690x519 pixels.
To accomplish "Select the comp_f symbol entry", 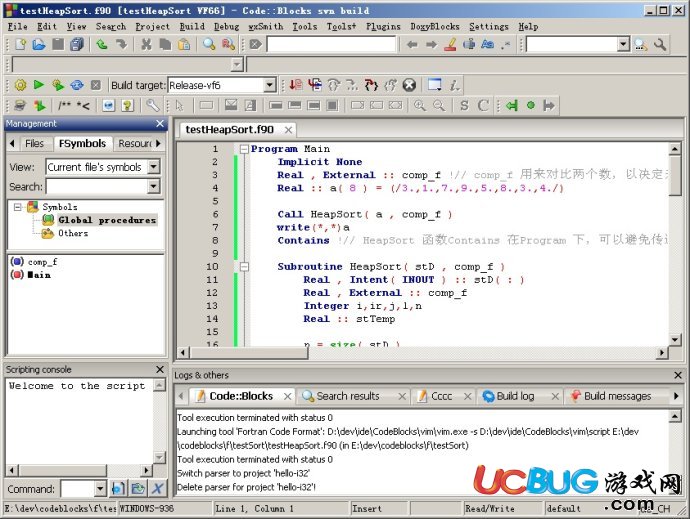I will pos(42,262).
